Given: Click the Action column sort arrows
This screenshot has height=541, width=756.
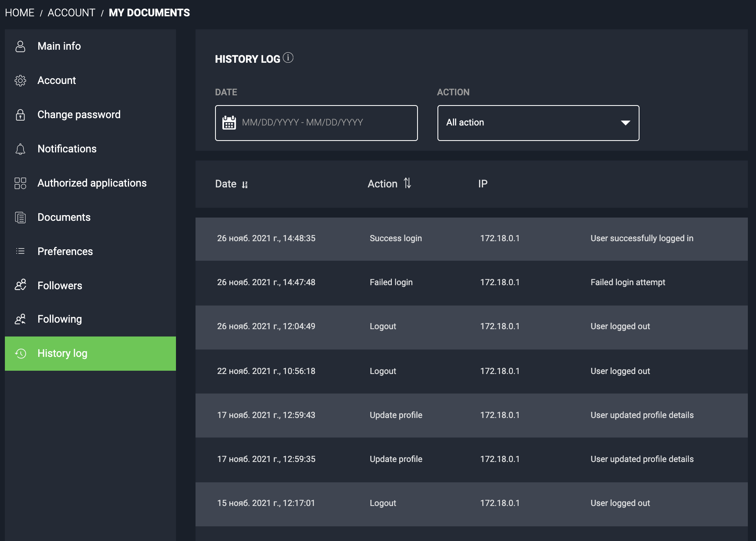Looking at the screenshot, I should point(407,183).
